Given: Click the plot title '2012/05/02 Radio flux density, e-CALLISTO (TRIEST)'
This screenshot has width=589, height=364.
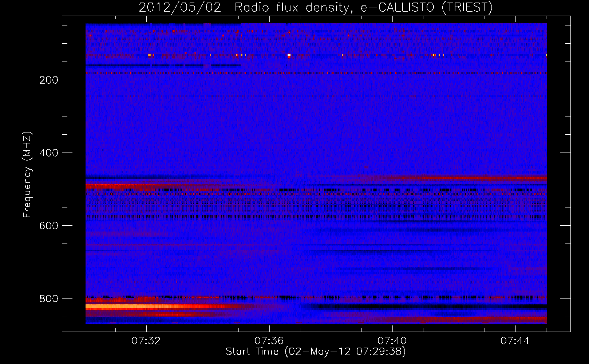Looking at the screenshot, I should tap(316, 7).
